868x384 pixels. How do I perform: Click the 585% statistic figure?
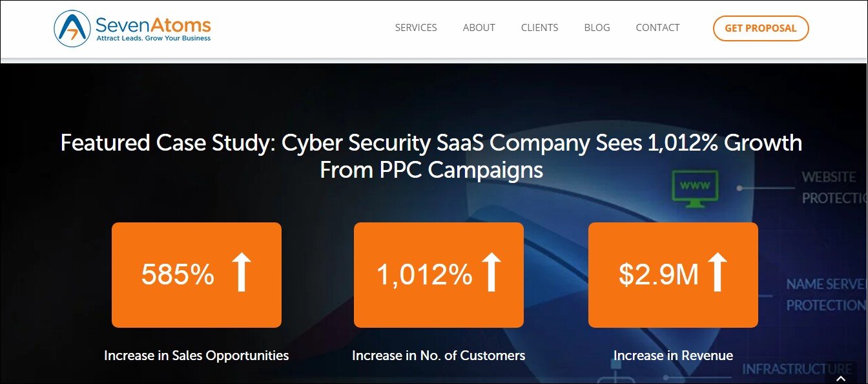tap(178, 275)
